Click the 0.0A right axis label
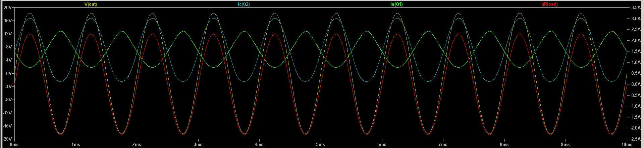This screenshot has height=148, width=644. click(636, 84)
